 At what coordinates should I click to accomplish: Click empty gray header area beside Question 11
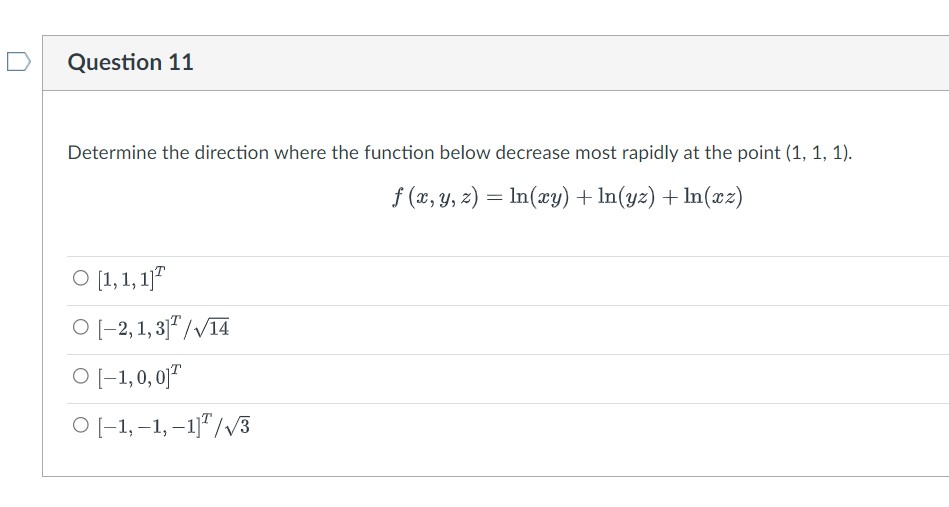(569, 63)
